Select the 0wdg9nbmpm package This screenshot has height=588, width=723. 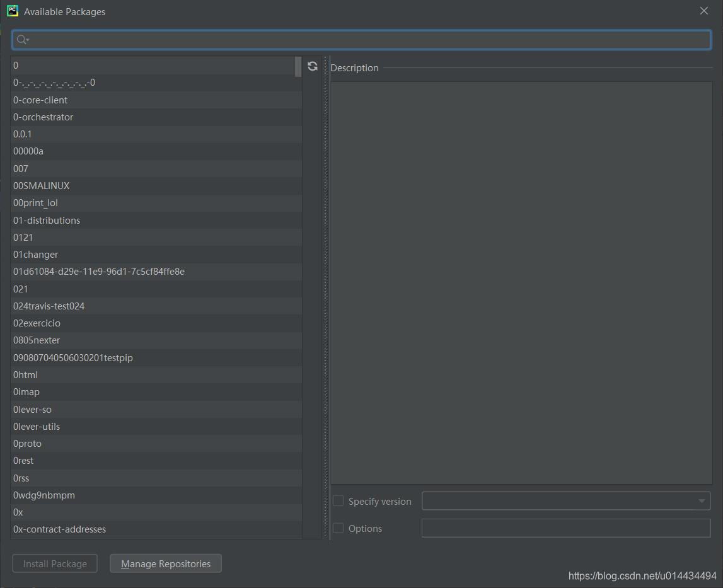(x=156, y=495)
